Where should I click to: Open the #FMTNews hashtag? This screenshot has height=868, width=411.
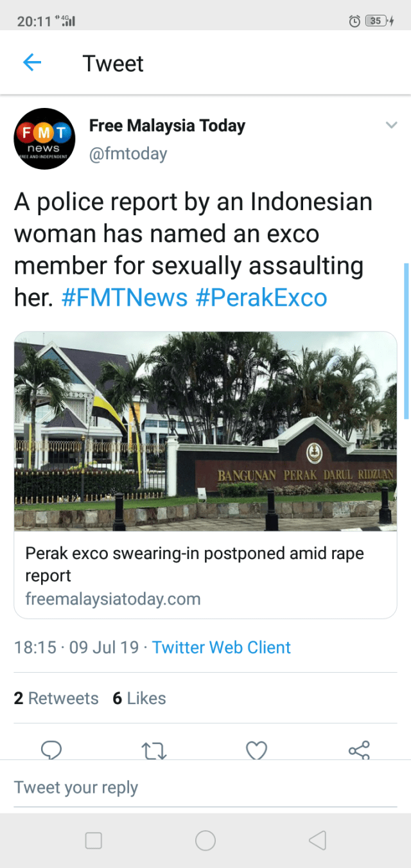[125, 297]
